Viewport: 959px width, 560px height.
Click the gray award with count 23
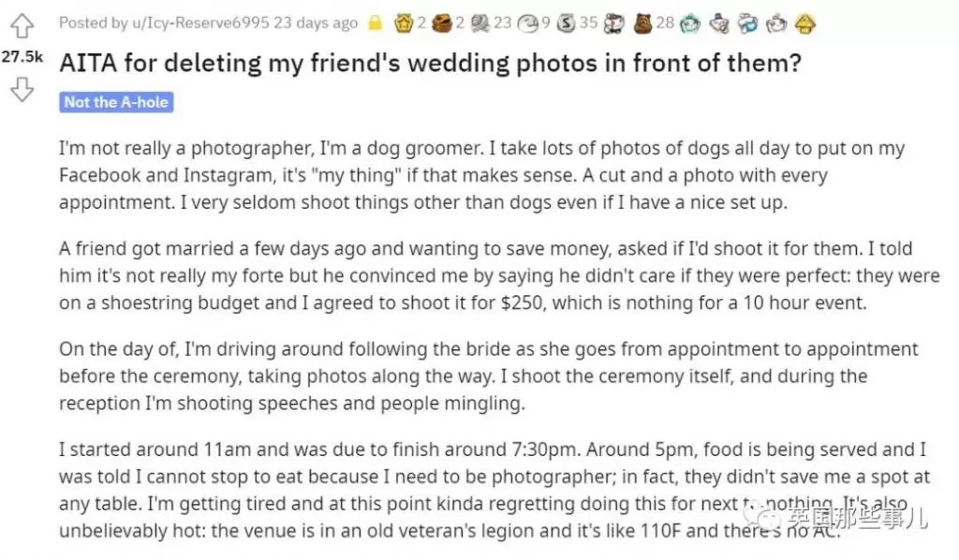[x=480, y=23]
